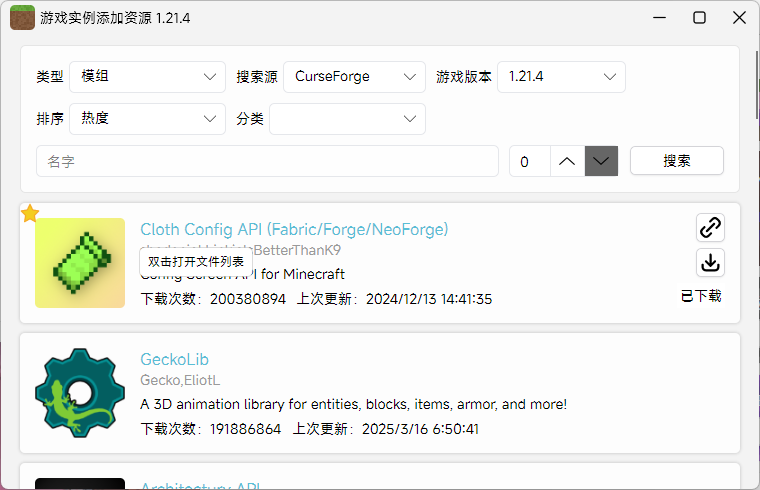The height and width of the screenshot is (490, 760).
Task: Click the gold star favorite icon
Action: 30,213
